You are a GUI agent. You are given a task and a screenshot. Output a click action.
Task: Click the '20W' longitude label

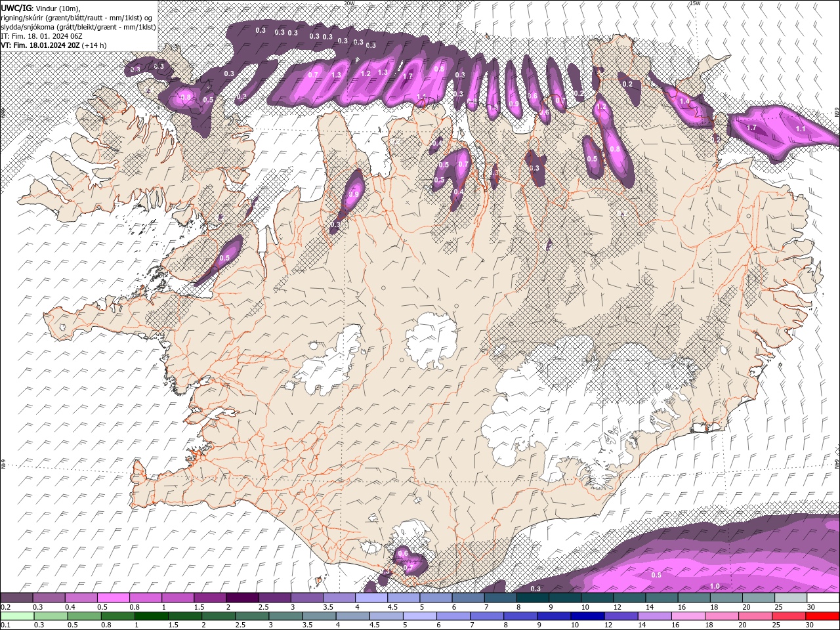349,3
